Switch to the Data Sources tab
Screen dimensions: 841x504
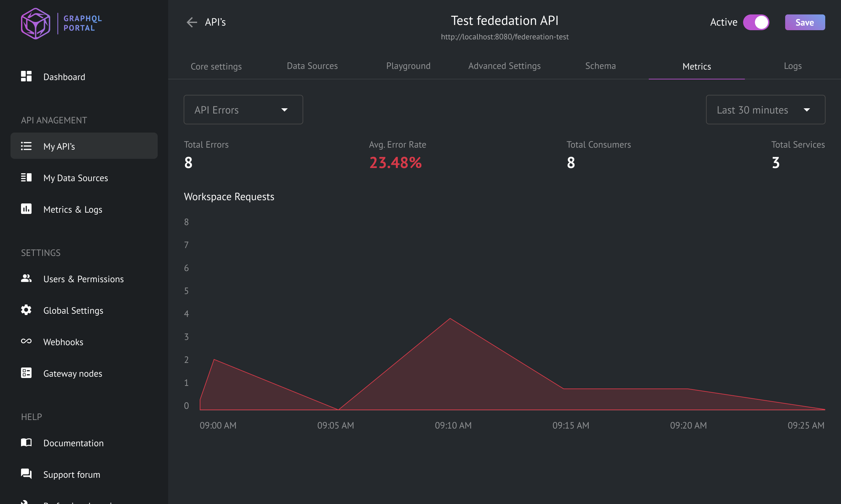(x=312, y=66)
